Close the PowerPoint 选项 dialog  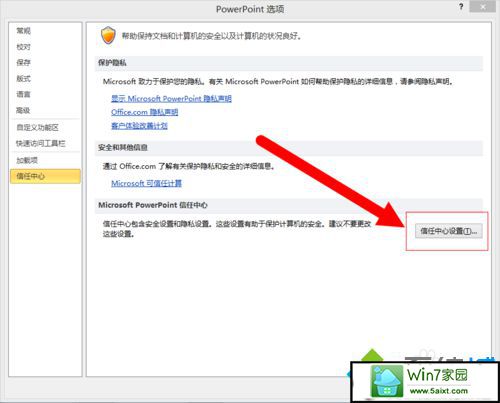click(482, 7)
